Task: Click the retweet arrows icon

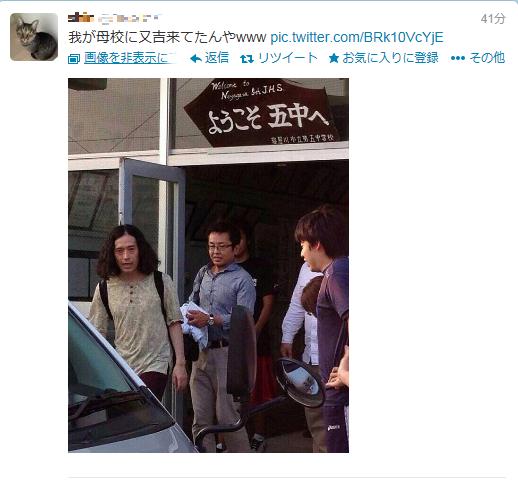Action: pyautogui.click(x=247, y=59)
